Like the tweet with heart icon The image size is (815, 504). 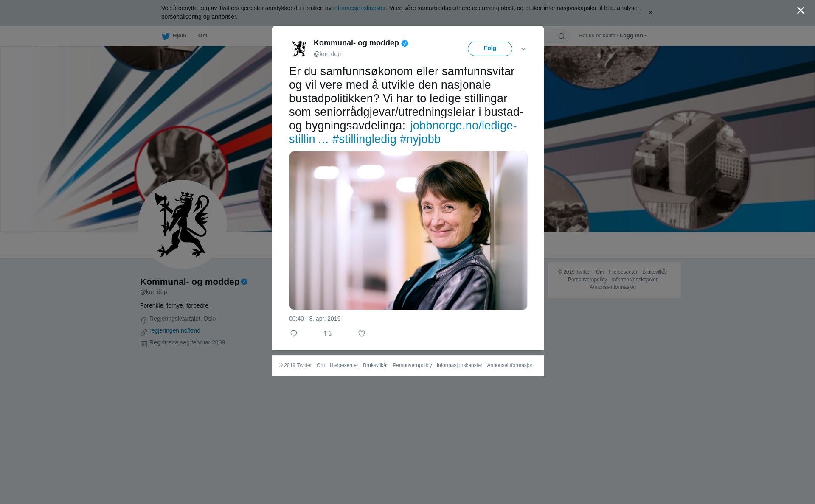point(362,333)
